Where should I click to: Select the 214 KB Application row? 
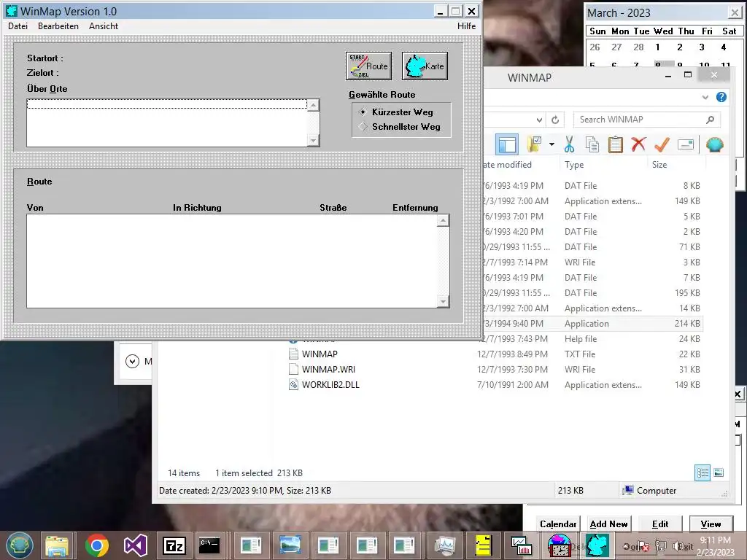click(x=592, y=324)
